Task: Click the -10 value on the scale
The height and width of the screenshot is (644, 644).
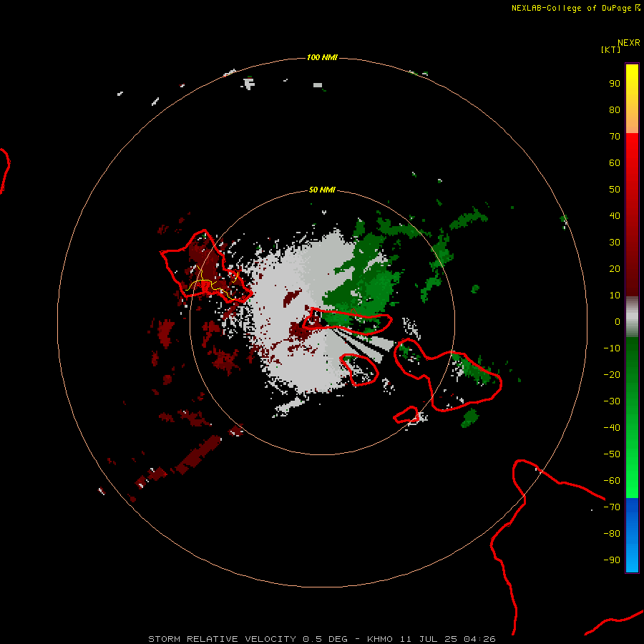Action: [612, 348]
